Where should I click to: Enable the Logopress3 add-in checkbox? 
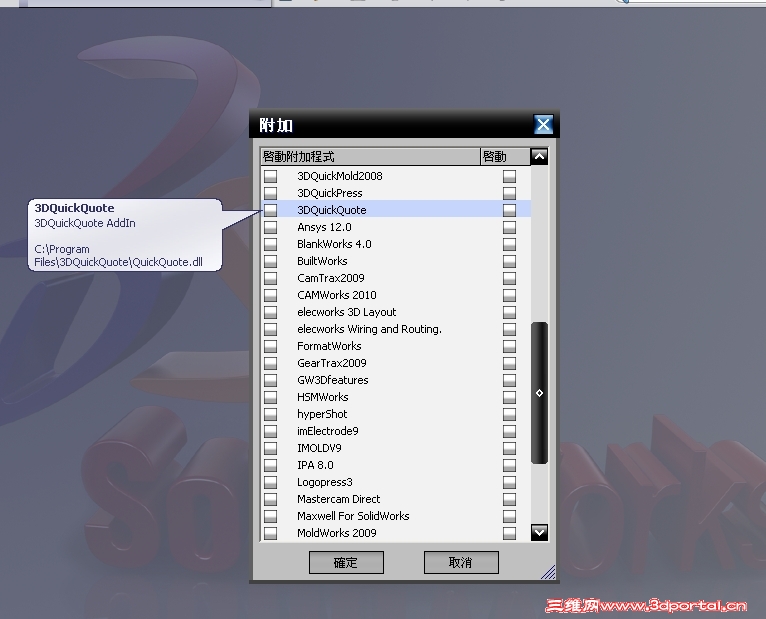[270, 482]
